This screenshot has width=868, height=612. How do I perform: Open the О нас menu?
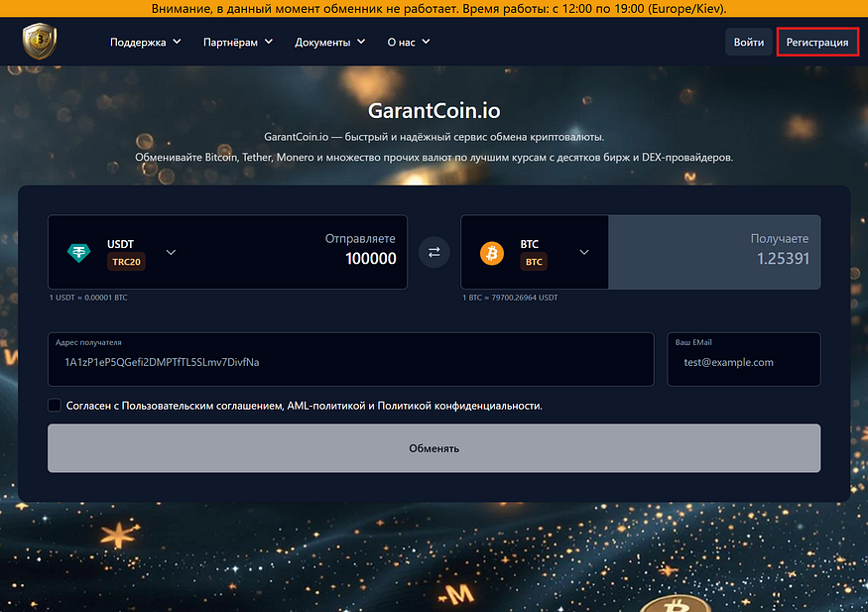pyautogui.click(x=409, y=42)
